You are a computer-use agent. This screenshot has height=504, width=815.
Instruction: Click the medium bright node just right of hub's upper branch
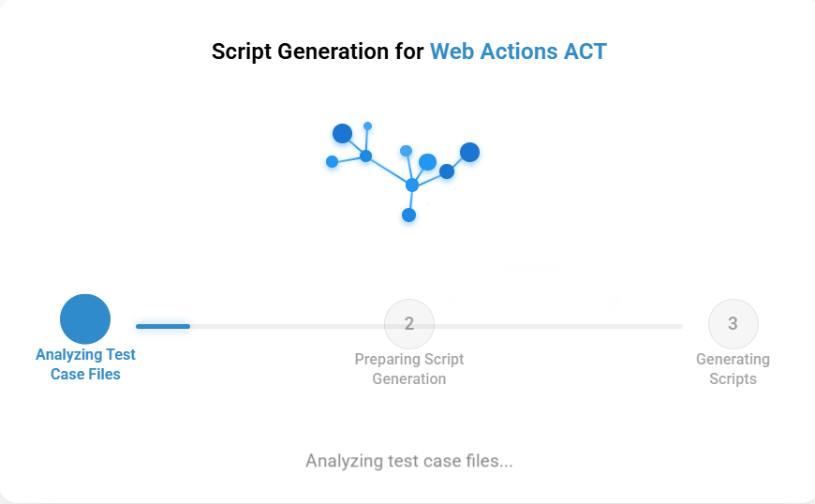[428, 162]
